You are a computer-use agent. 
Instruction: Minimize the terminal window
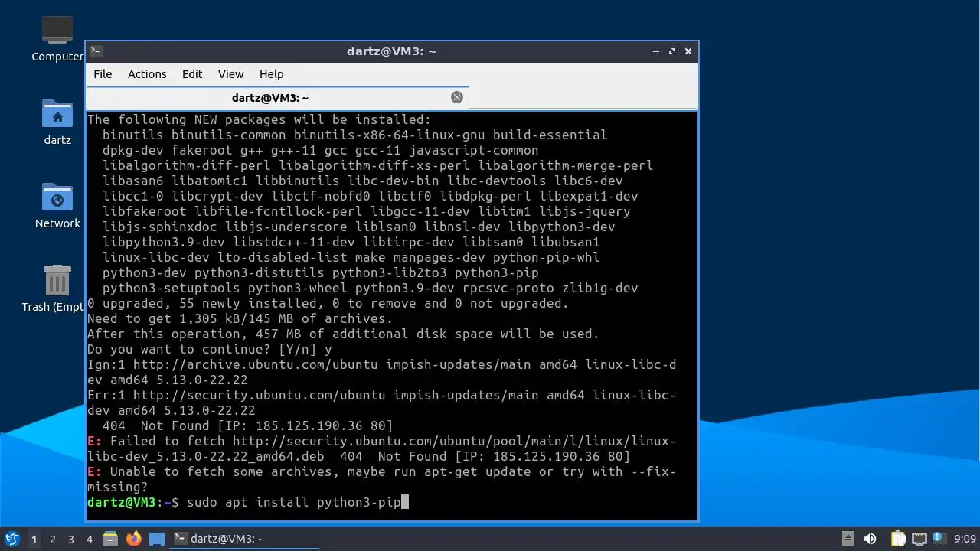coord(656,51)
